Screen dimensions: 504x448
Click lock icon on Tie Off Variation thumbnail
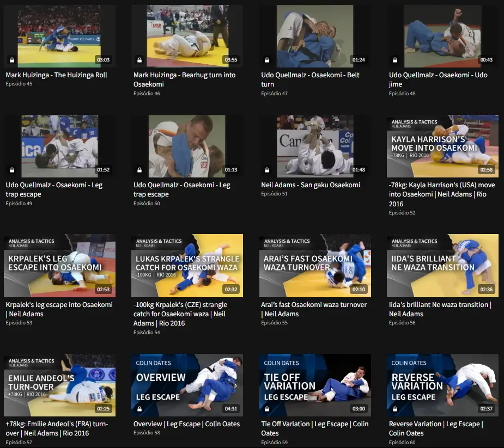pos(267,409)
